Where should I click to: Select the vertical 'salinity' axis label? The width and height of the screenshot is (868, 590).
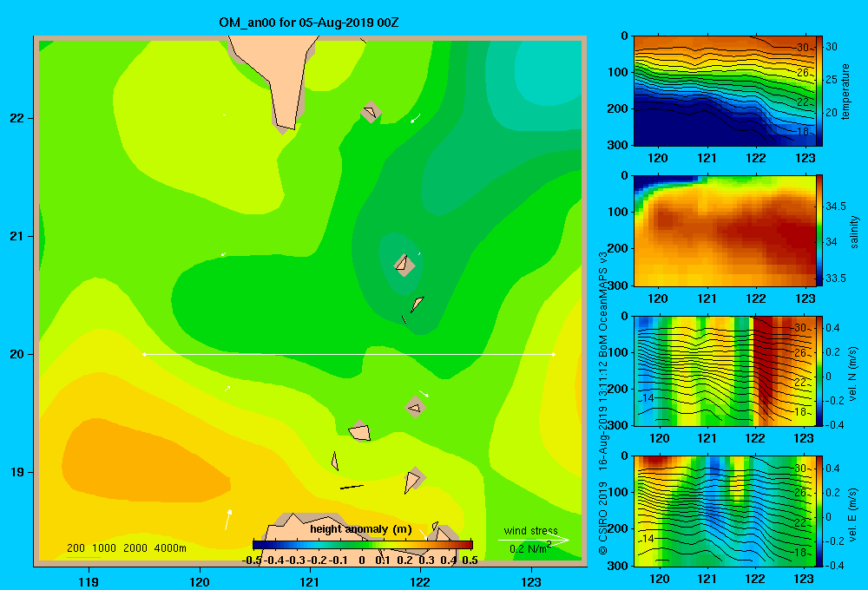tap(854, 232)
